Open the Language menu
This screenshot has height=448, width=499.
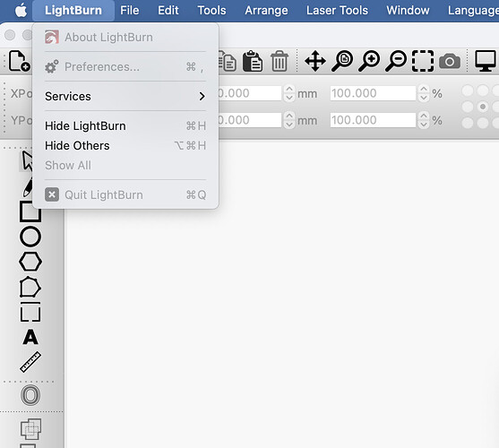[x=473, y=11]
